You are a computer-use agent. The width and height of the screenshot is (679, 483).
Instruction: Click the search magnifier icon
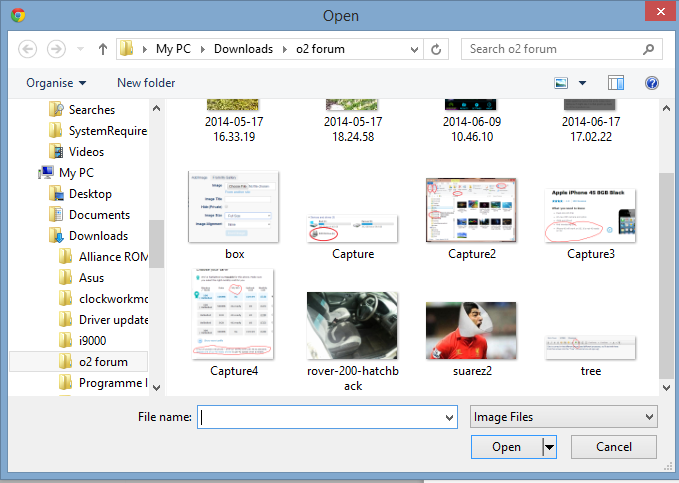click(648, 49)
